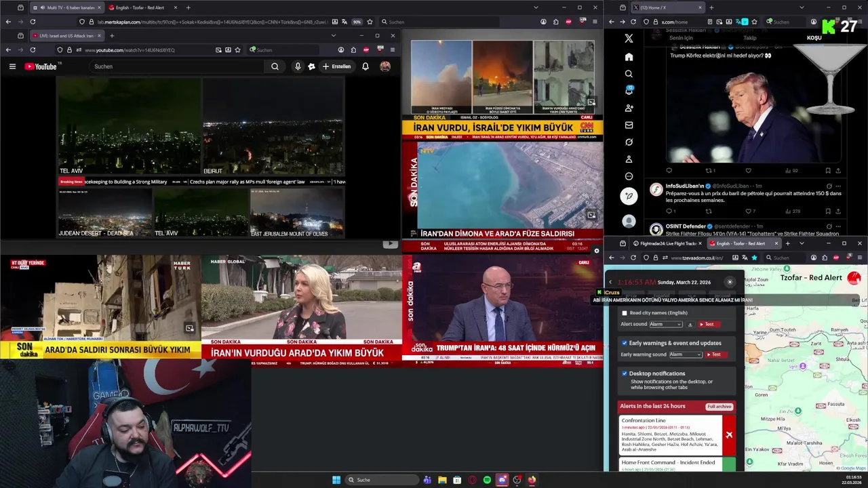List all tabs dropdown in Tzofar window
Screen dimensions: 868x488
(x=802, y=243)
